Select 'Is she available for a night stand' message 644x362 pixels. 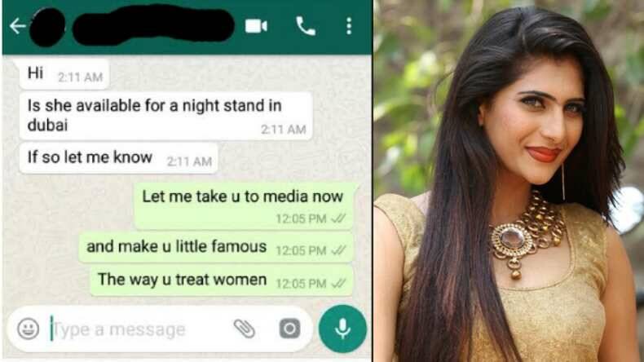166,116
